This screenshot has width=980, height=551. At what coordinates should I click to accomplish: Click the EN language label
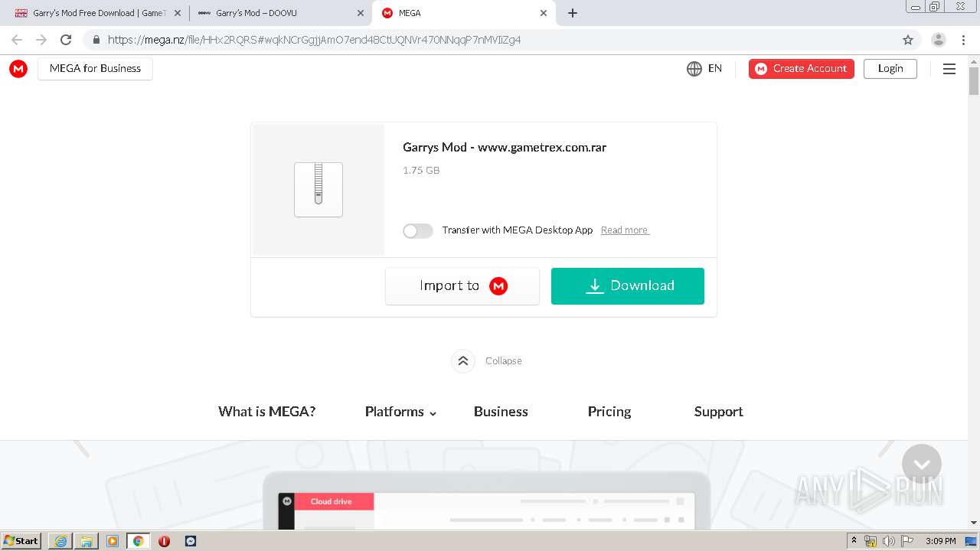pyautogui.click(x=715, y=68)
